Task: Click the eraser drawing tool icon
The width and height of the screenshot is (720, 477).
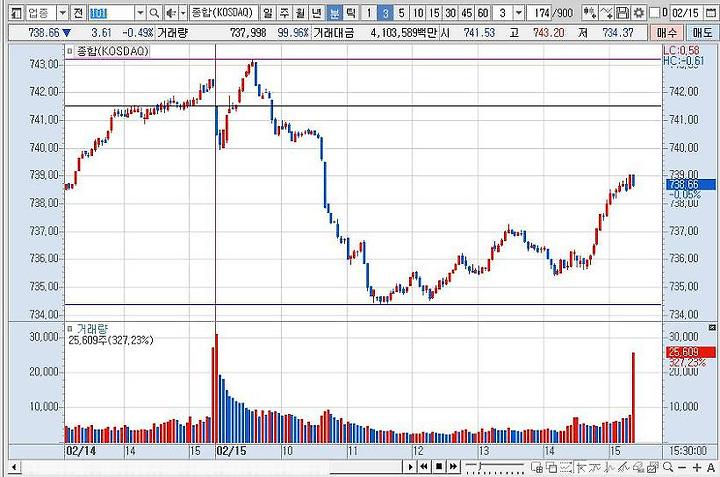Action: click(638, 467)
